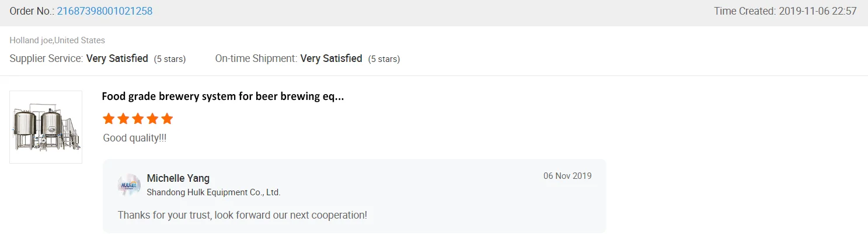Open the Food grade brewery system title

(x=222, y=97)
